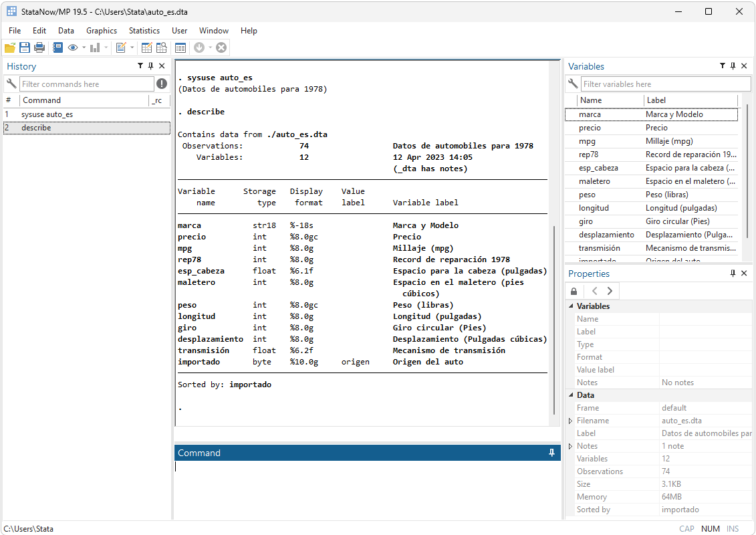The width and height of the screenshot is (756, 535).
Task: Begin a log with the Log toolbar icon
Action: click(58, 47)
